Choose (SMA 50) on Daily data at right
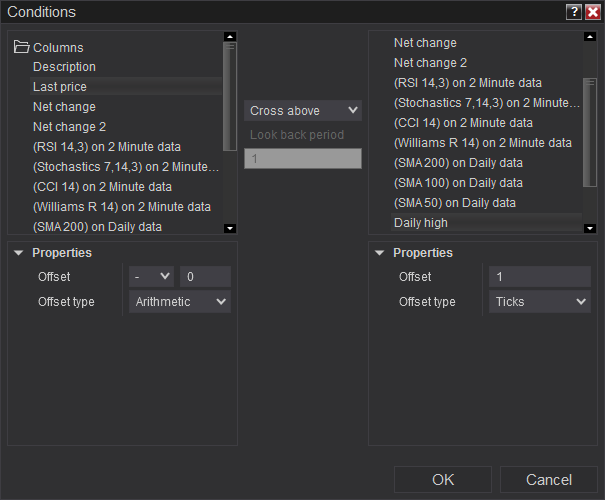 455,202
